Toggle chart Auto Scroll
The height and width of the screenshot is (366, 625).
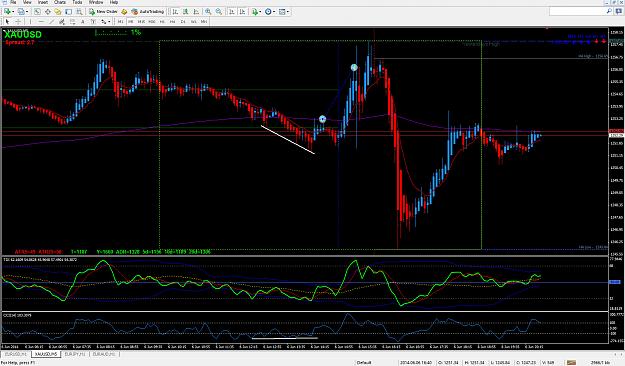[x=232, y=12]
